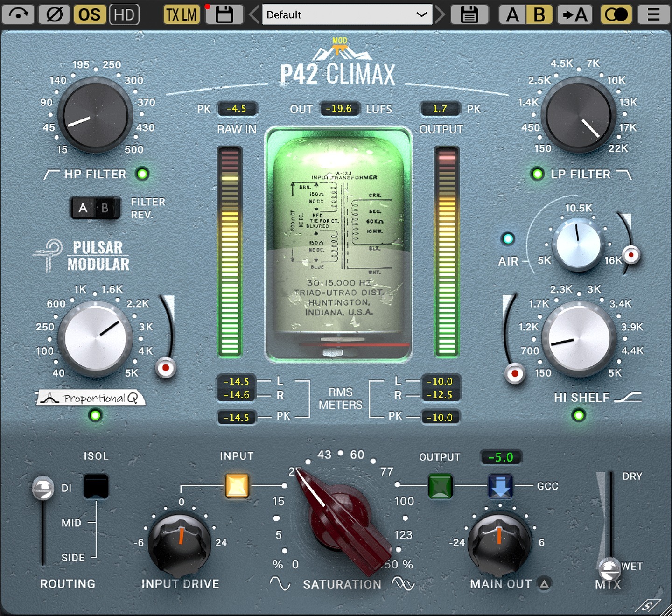Viewport: 672px width, 616px height.
Task: Click the MIX dry/wet slider handle
Action: click(609, 568)
